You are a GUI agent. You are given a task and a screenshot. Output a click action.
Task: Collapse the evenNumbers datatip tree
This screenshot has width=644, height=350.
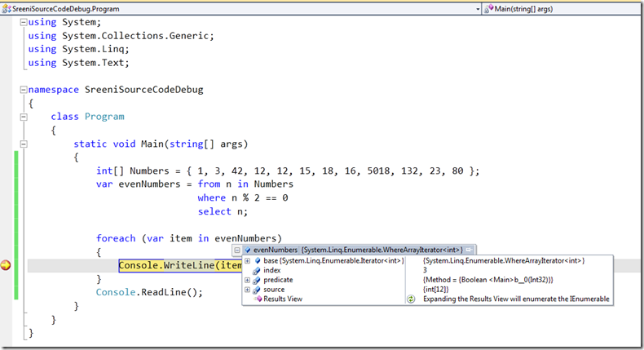[x=237, y=250]
